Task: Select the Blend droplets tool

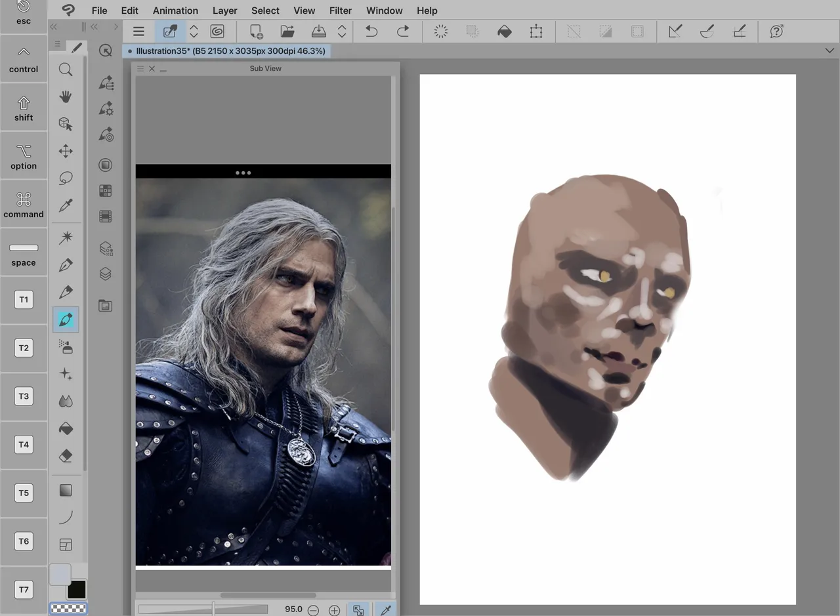Action: [66, 401]
